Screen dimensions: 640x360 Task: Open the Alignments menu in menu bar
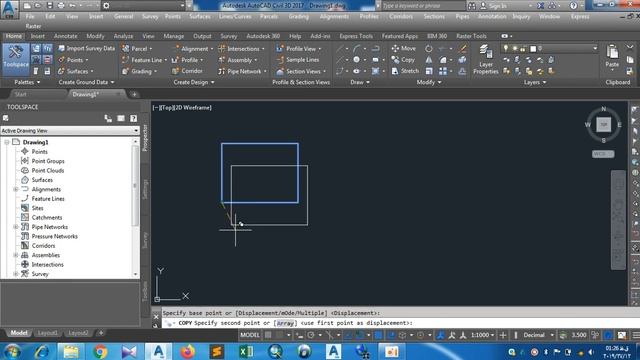coord(334,16)
